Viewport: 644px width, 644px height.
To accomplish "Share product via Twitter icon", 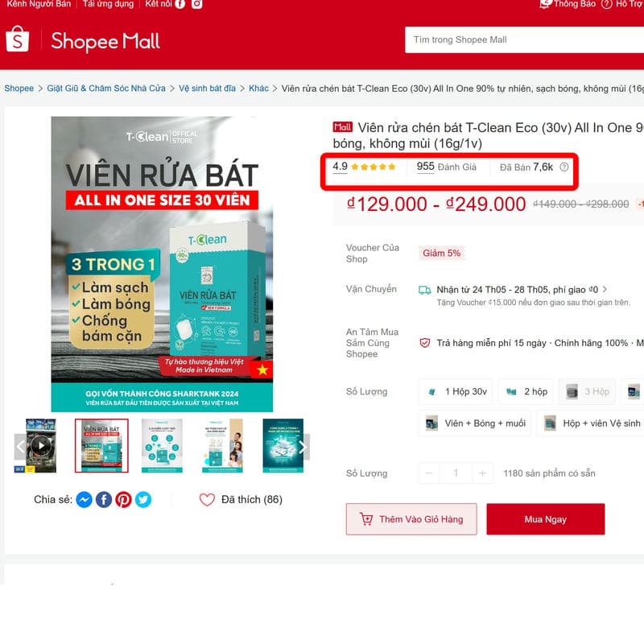I will 143,499.
